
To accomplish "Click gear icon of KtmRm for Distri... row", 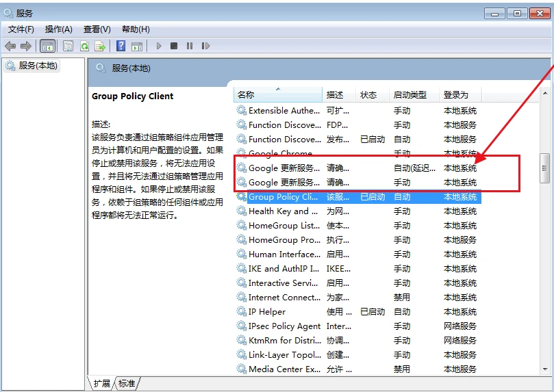I will coord(242,340).
